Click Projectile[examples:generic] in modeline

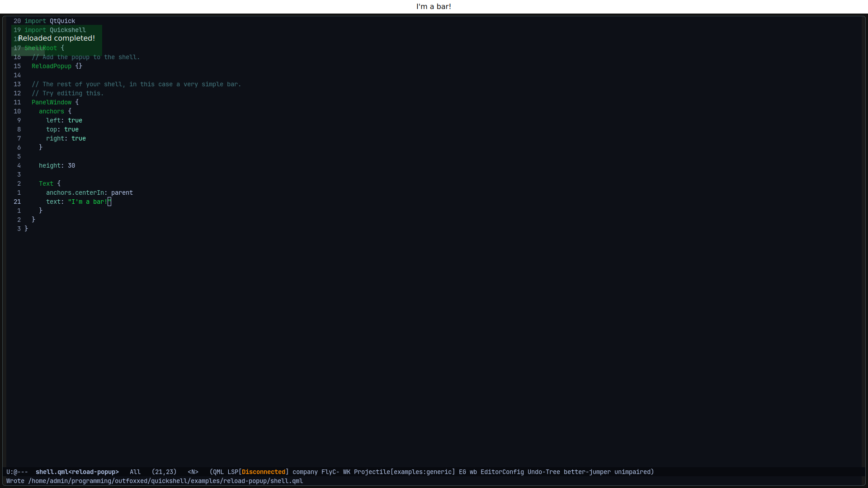[404, 472]
